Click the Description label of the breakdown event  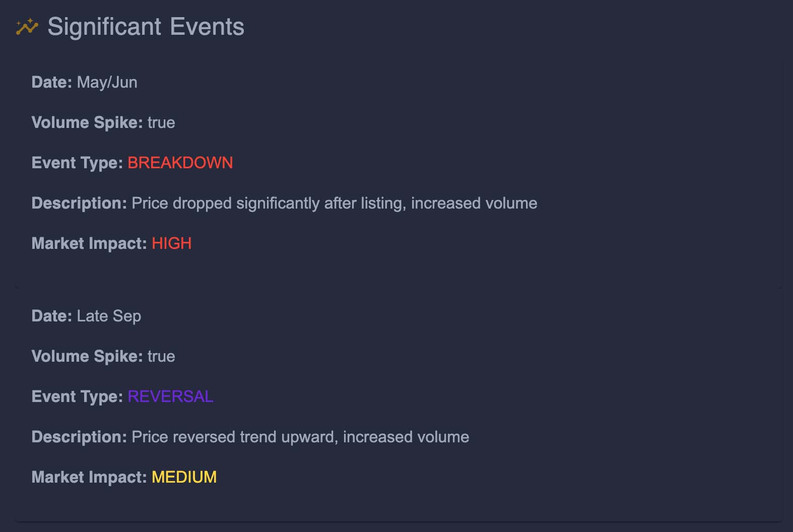79,203
